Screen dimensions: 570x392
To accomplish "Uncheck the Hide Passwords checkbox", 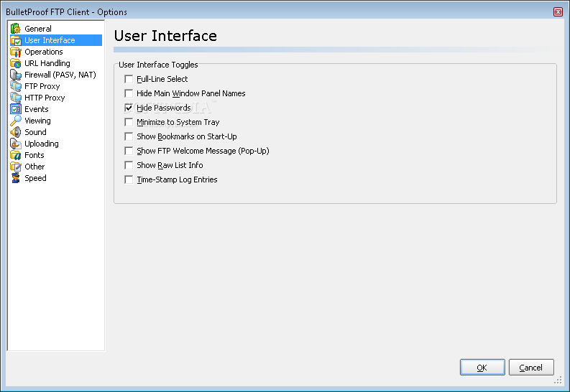I will click(x=129, y=108).
